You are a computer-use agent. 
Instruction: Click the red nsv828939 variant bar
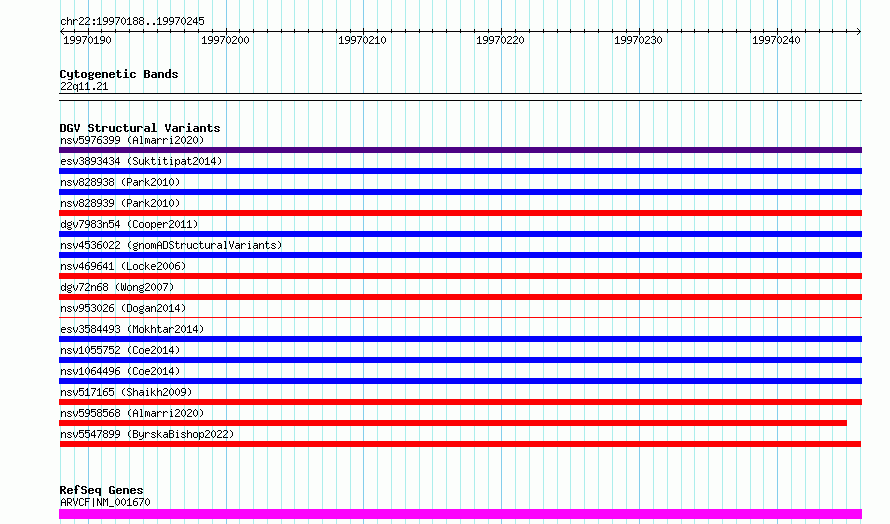pyautogui.click(x=460, y=213)
